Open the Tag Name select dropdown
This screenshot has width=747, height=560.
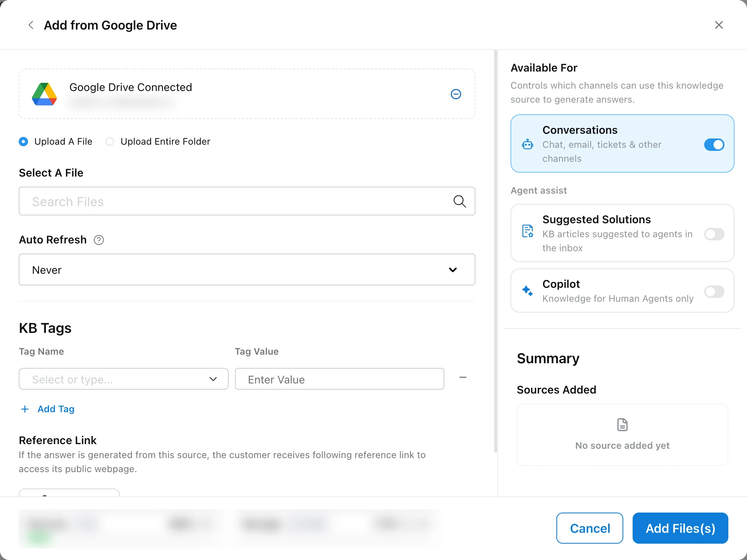click(124, 379)
